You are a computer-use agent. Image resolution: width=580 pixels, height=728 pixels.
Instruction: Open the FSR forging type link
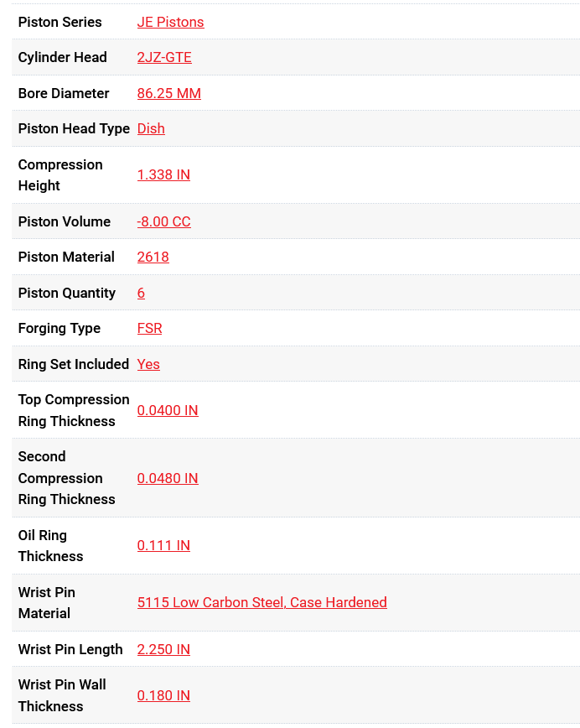coord(149,328)
